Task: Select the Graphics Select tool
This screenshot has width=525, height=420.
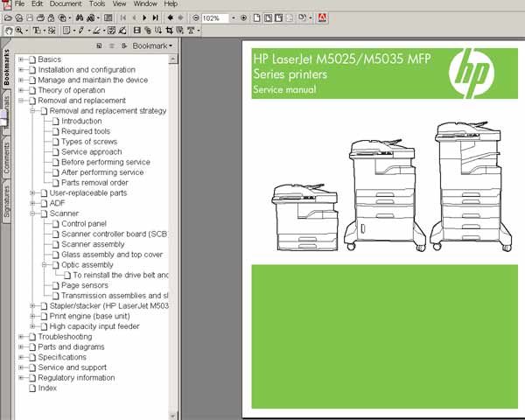Action: click(x=52, y=31)
